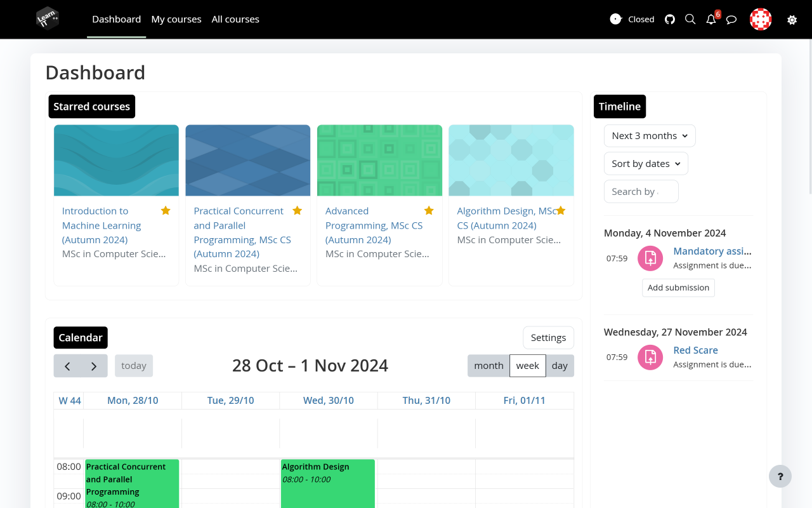Click the Add submission button
812x508 pixels.
[x=678, y=288]
